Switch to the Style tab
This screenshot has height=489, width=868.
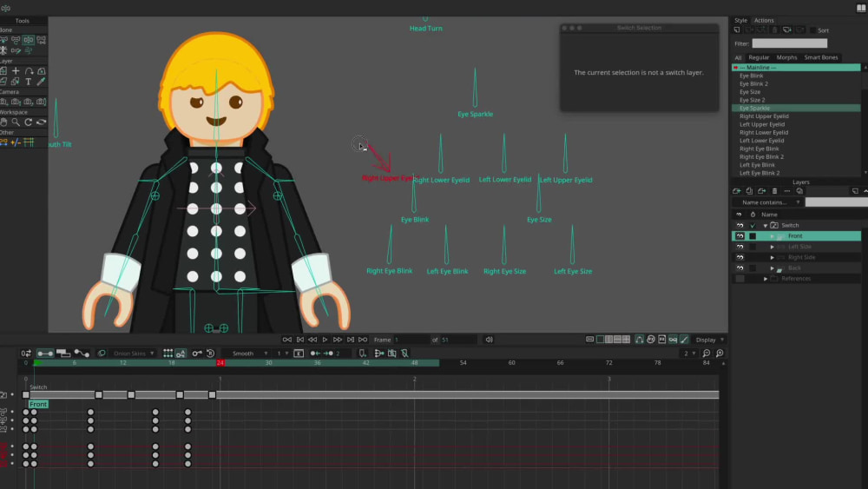[740, 21]
